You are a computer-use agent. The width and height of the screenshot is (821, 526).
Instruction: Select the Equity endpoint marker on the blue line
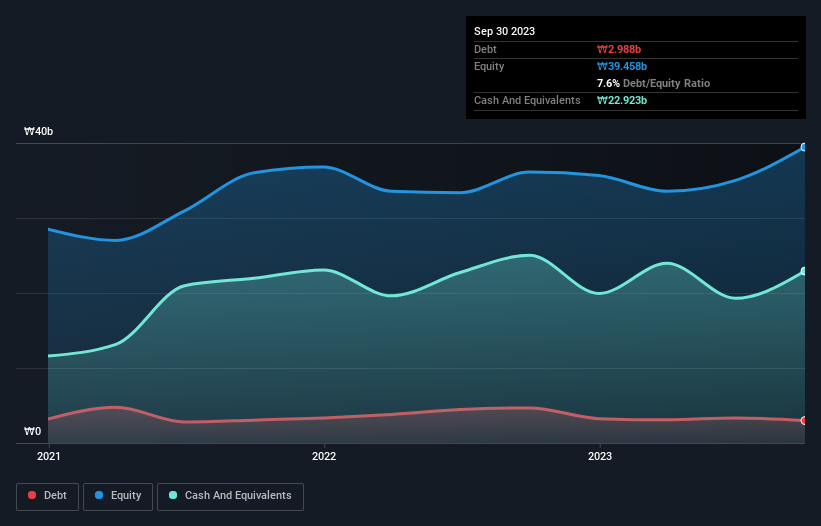coord(804,148)
